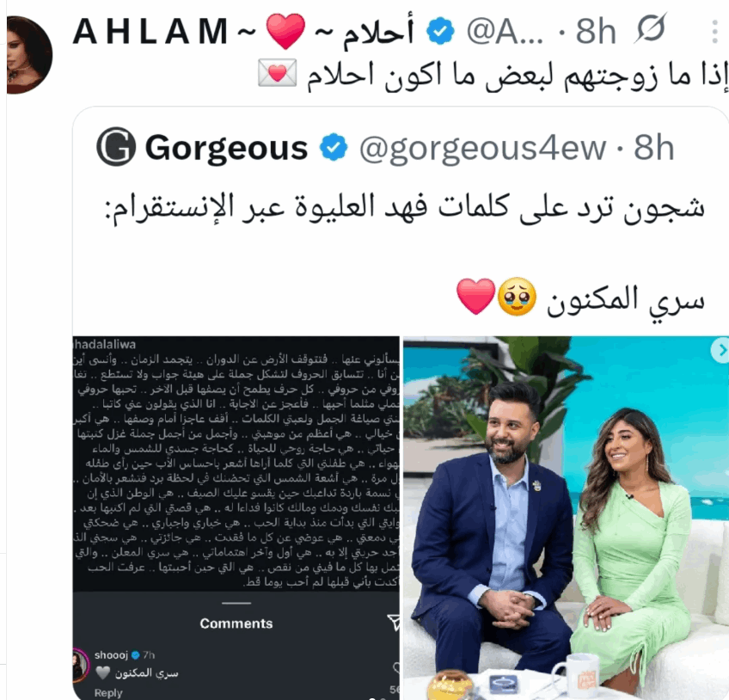Click the drag handle above the Comments header
The width and height of the screenshot is (729, 700).
[236, 604]
